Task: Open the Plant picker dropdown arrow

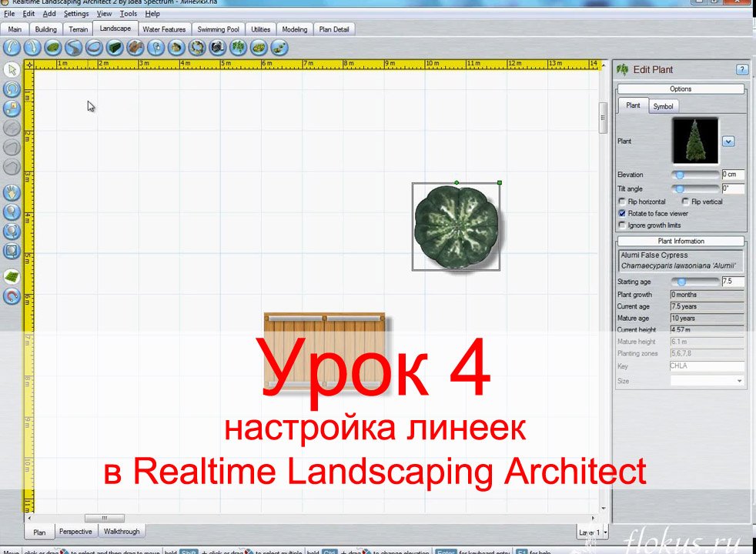Action: tap(728, 142)
